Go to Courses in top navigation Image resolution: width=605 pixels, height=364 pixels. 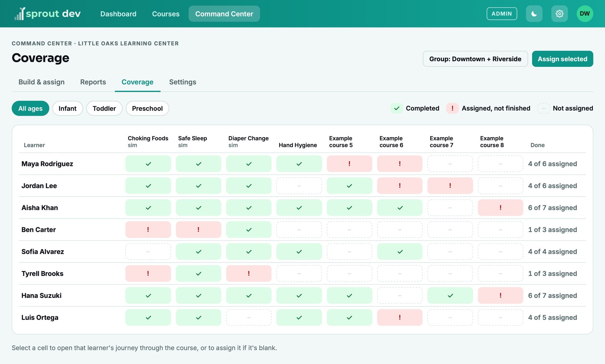click(166, 14)
